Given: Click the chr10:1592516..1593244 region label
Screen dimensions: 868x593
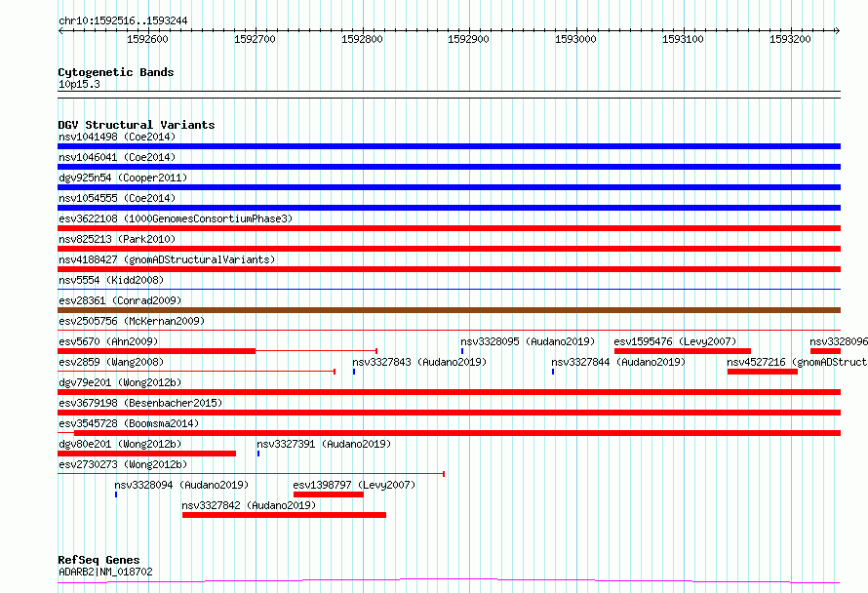Looking at the screenshot, I should pos(123,20).
